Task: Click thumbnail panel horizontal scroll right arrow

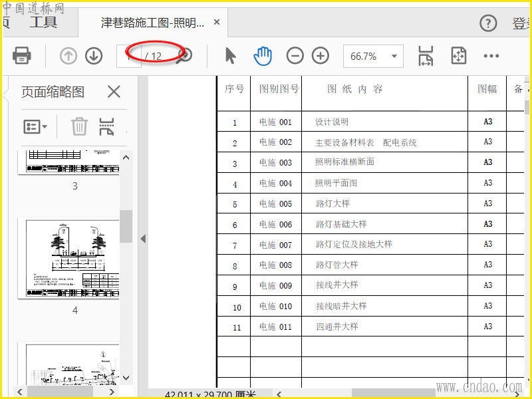Action: (x=112, y=392)
